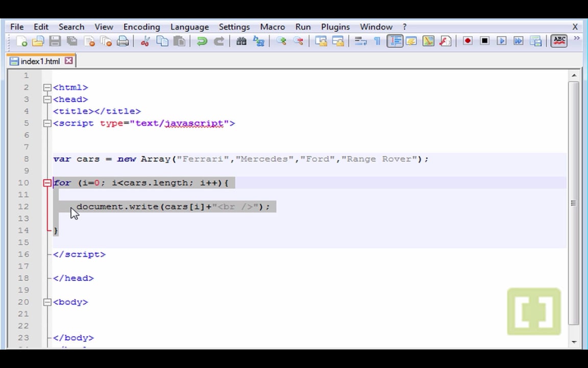
Task: Save the current recorded macro icon
Action: tap(535, 41)
